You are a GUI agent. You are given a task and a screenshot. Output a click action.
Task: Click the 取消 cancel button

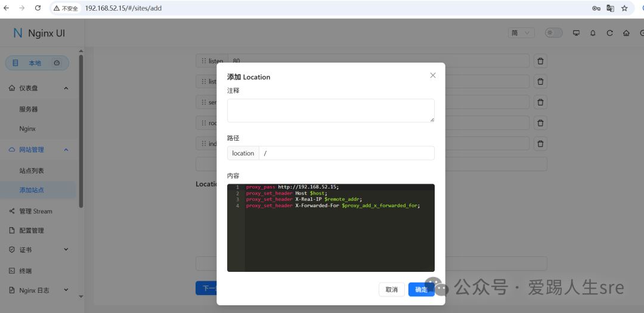(391, 290)
